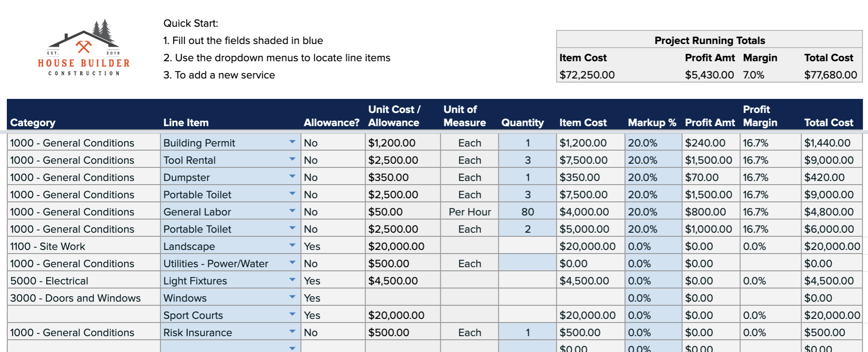Select the Quantity cell for Building Permit

click(x=527, y=142)
